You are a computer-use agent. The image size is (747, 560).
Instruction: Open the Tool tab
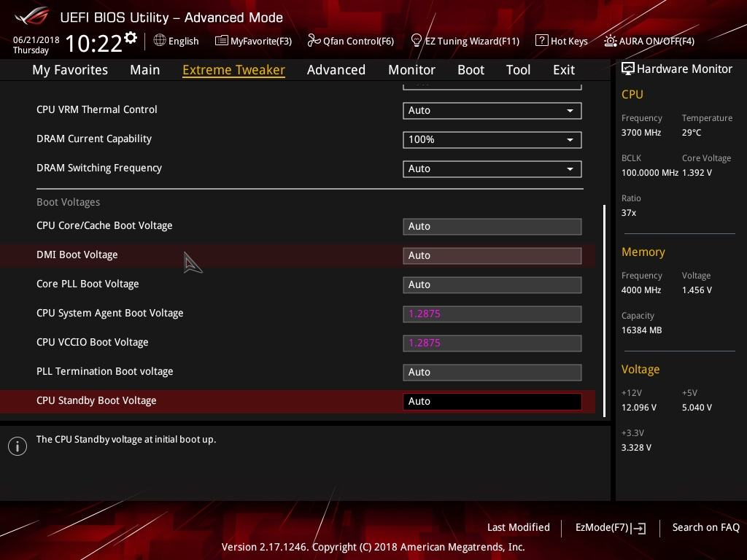tap(519, 70)
